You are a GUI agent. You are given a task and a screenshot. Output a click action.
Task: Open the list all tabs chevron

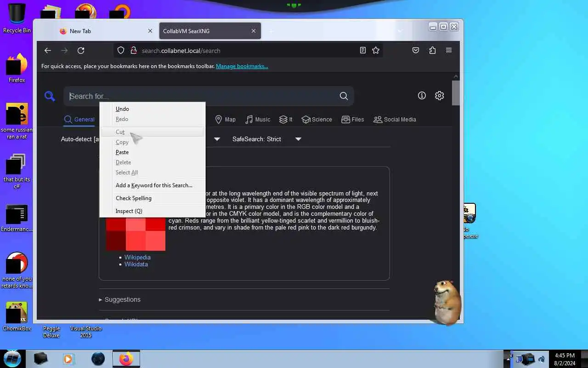pyautogui.click(x=400, y=31)
